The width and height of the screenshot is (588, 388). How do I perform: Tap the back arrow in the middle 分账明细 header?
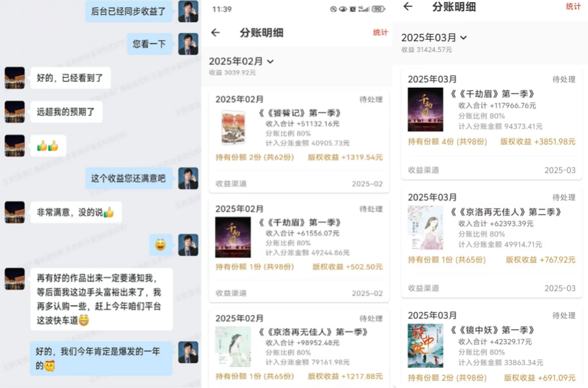click(215, 33)
